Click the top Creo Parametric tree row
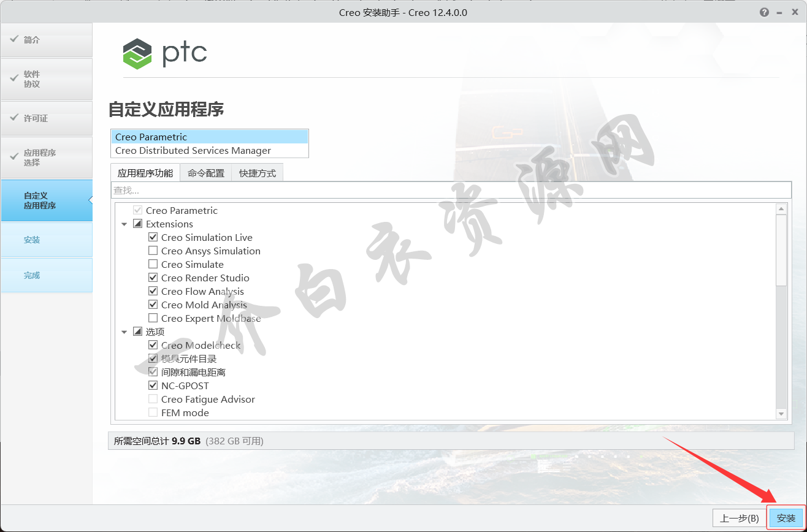This screenshot has width=807, height=532. click(175, 210)
